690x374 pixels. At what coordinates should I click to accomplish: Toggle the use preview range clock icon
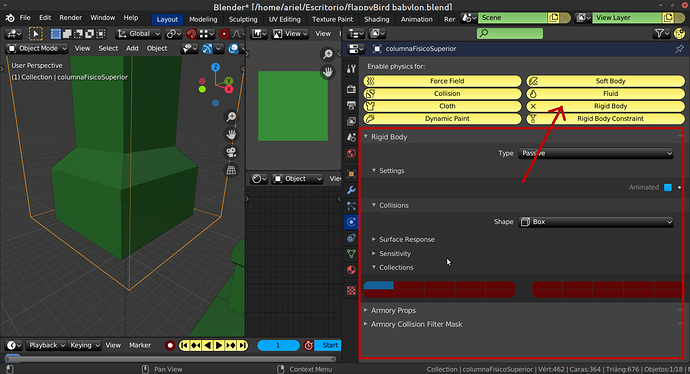click(x=308, y=345)
